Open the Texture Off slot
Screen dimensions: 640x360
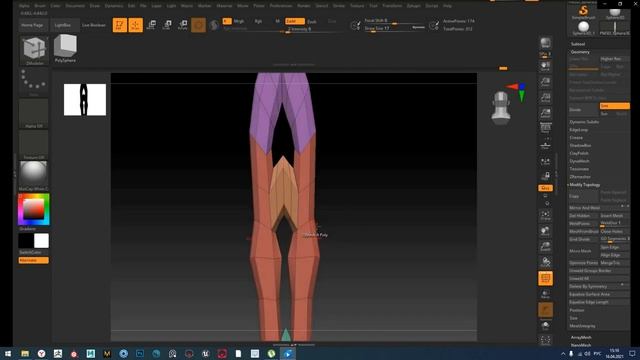(33, 144)
